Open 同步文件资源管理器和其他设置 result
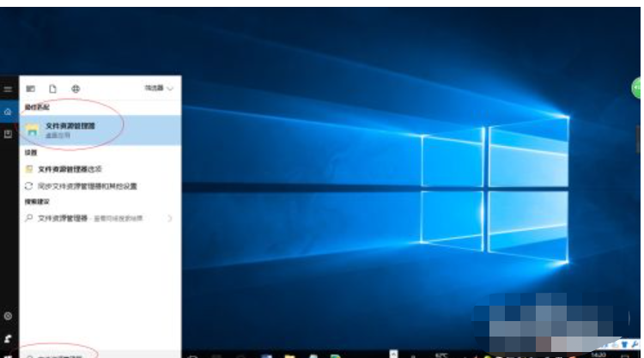 pyautogui.click(x=100, y=186)
